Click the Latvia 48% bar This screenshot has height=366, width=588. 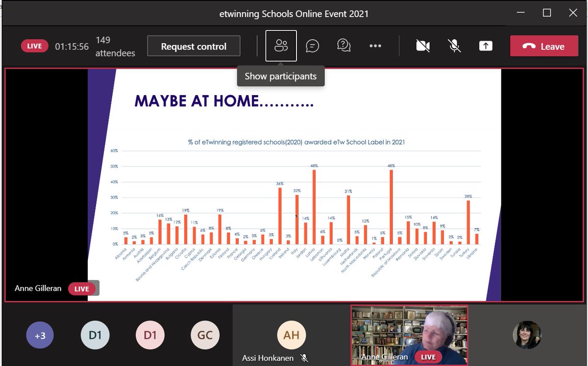(x=314, y=207)
